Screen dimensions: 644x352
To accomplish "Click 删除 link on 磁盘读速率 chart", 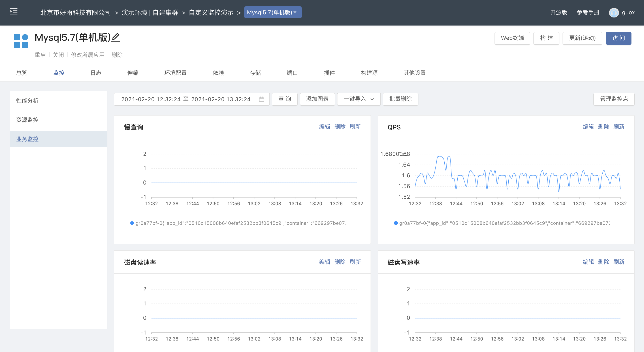I will (x=340, y=262).
